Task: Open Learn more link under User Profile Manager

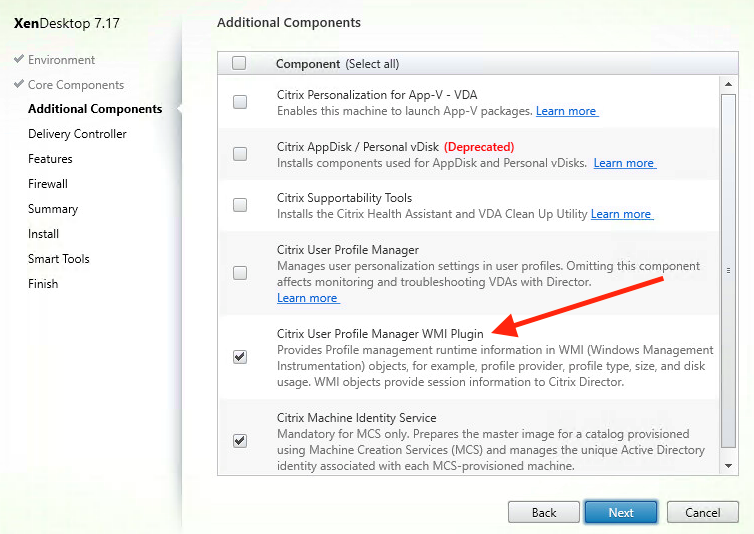Action: [x=308, y=298]
